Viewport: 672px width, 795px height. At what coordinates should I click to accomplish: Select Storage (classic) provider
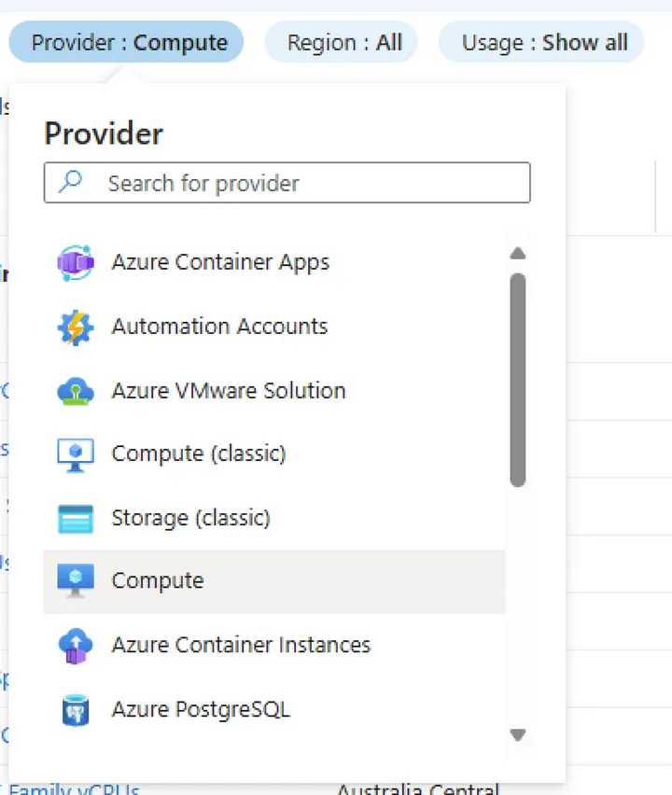[x=274, y=518]
